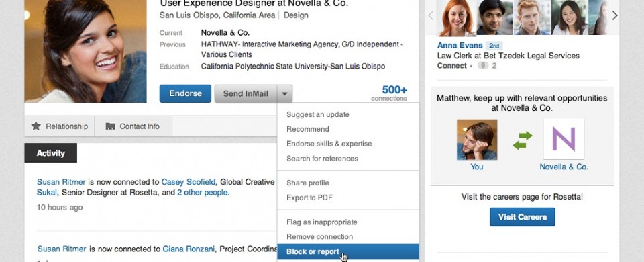Go to the previous people carousel arrow
The image size is (644, 262).
[x=431, y=15]
